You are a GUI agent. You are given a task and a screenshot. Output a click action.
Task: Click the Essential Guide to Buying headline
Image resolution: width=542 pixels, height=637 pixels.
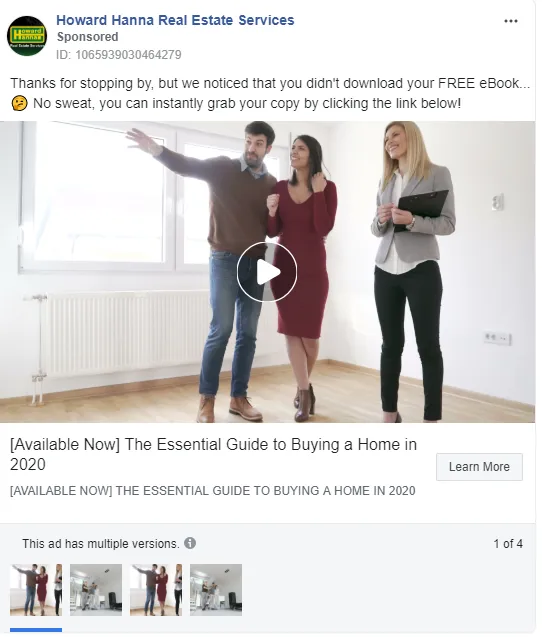point(213,454)
